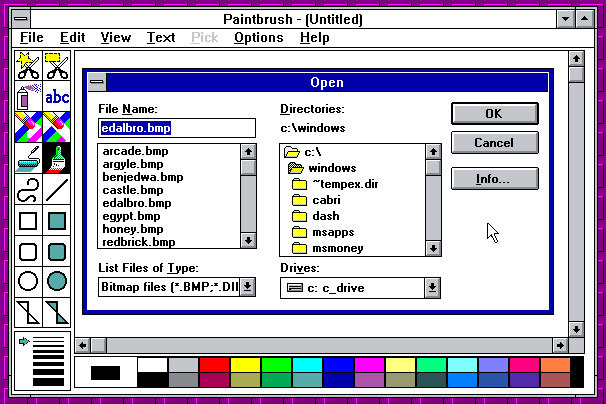606x404 pixels.
Task: Select the empty Polygon tool
Action: (29, 312)
